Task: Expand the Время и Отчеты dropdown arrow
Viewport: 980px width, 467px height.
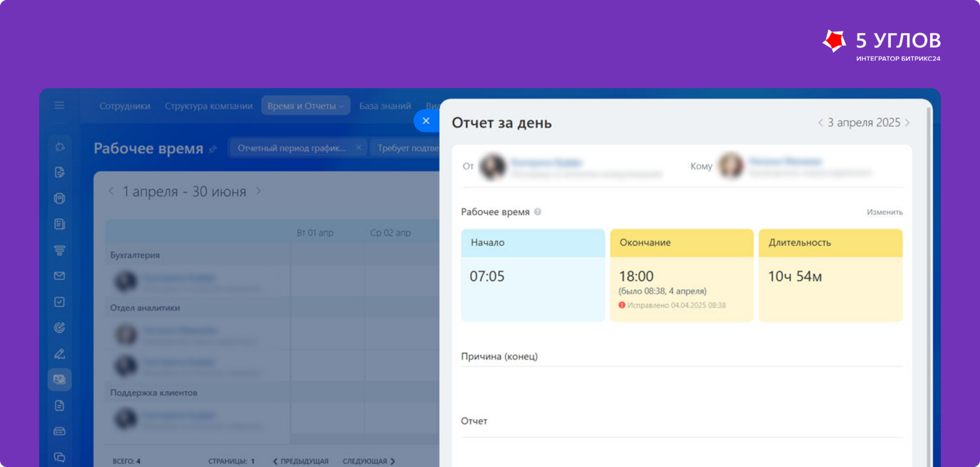Action: click(342, 106)
